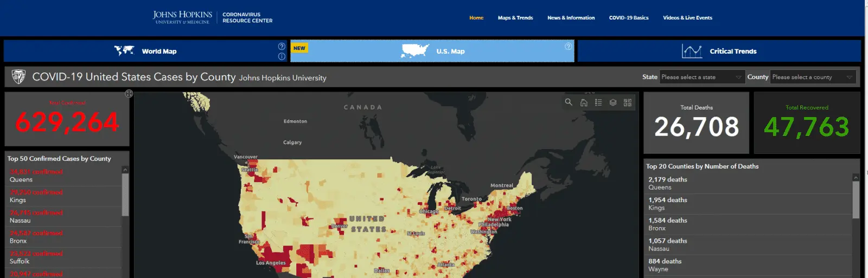Click info icon on World Map tab
Viewport: 868px width, 278px height.
(x=282, y=56)
